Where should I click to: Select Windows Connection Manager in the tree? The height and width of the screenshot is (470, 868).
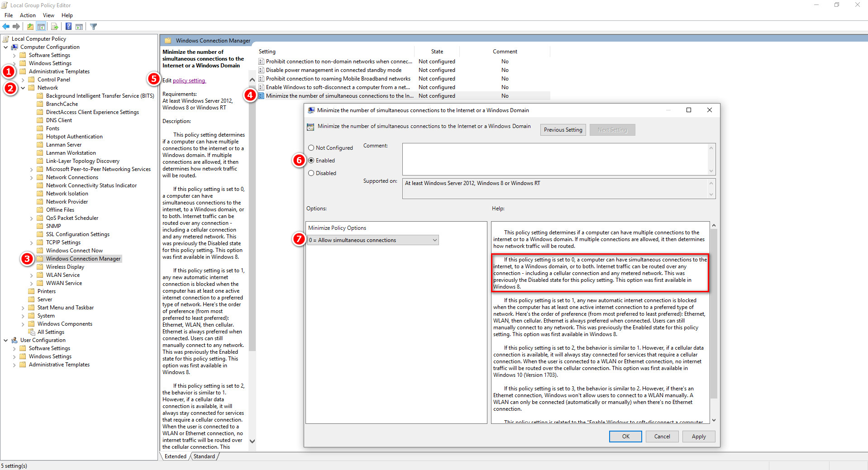coord(83,259)
